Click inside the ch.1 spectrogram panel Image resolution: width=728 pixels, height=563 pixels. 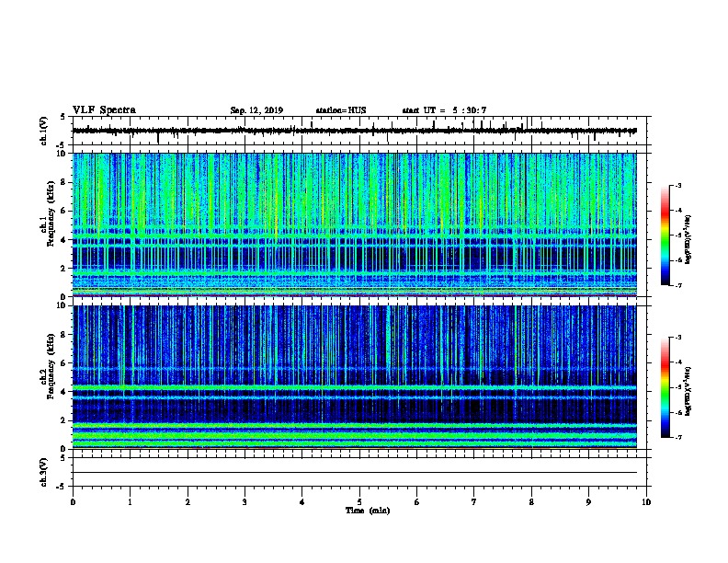coord(355,224)
